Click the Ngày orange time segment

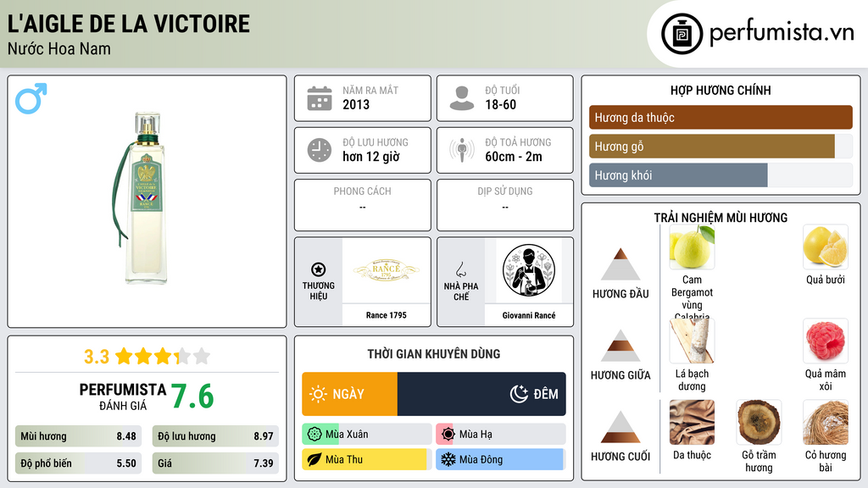350,394
